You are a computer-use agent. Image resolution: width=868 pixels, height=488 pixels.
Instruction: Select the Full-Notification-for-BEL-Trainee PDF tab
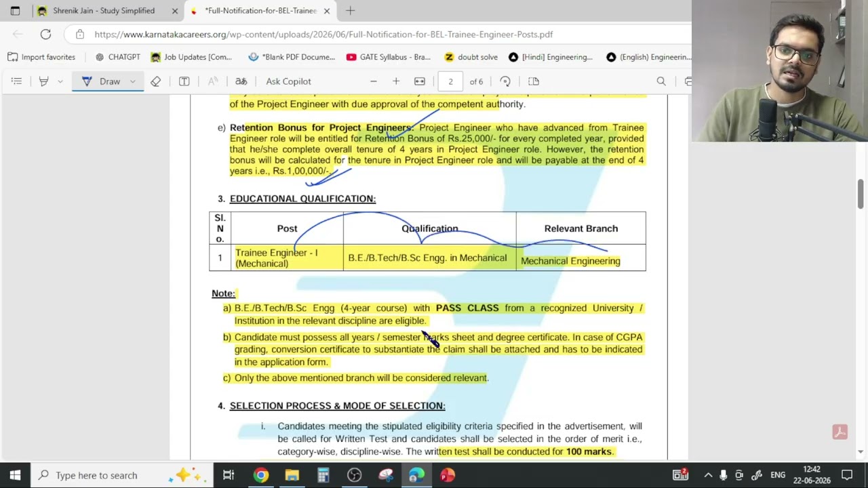(260, 11)
